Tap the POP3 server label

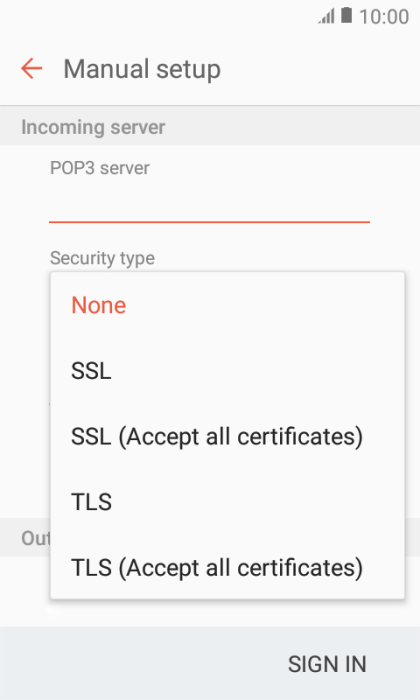[x=100, y=168]
